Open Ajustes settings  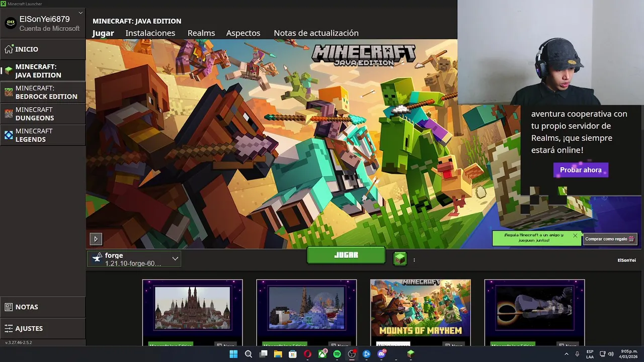43,328
